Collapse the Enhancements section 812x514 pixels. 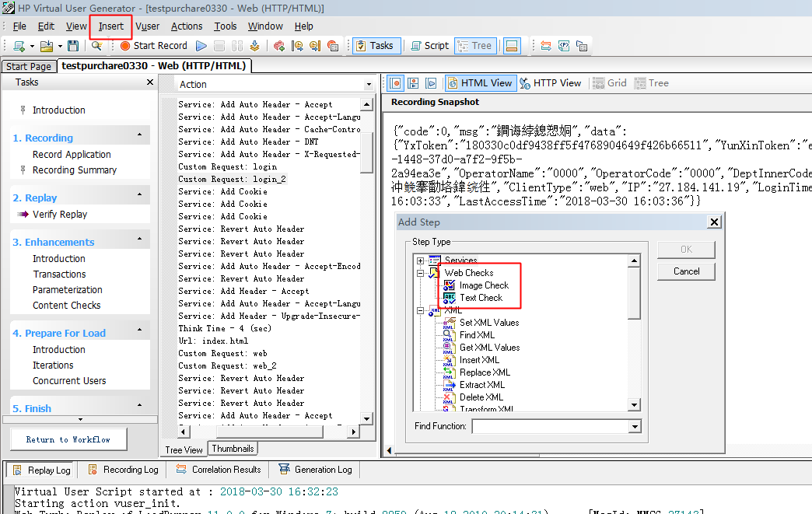pos(139,239)
